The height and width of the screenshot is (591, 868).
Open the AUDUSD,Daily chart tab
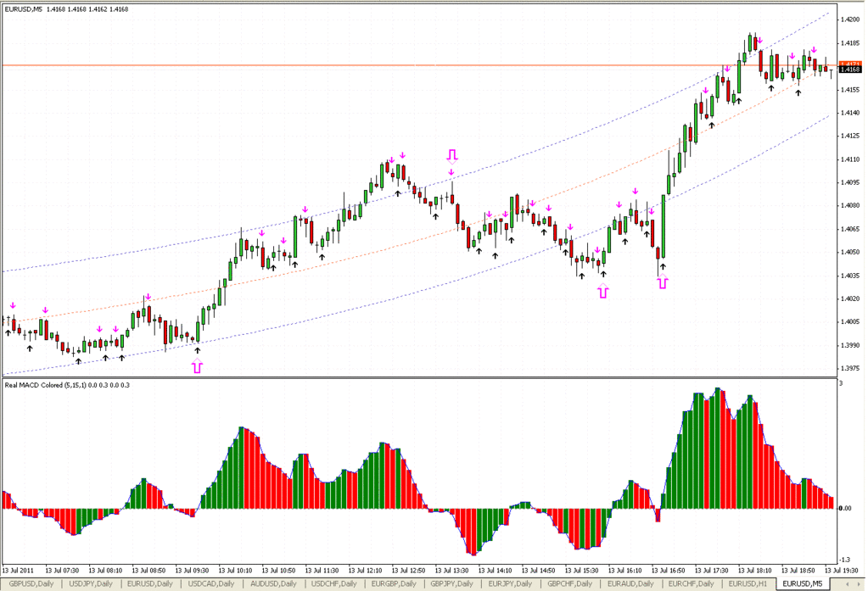[x=273, y=584]
